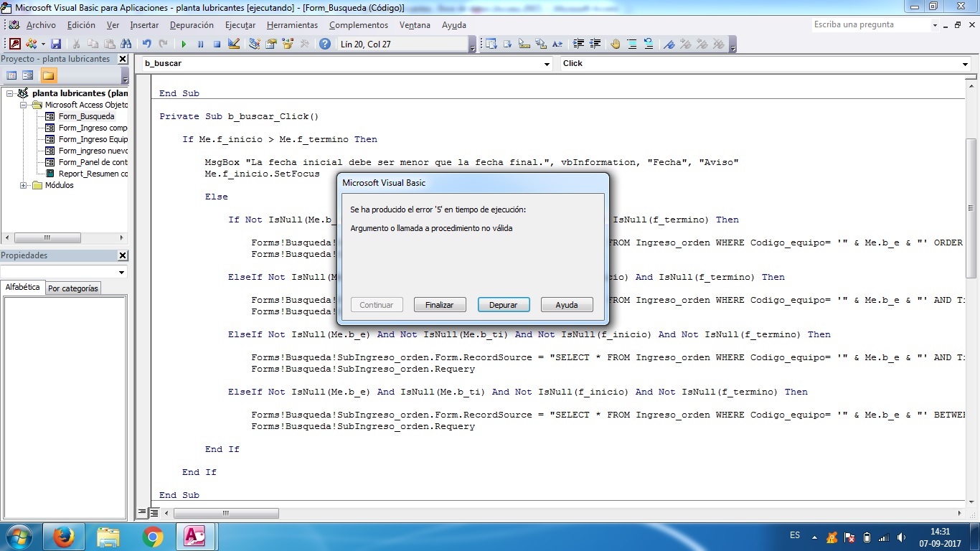The image size is (980, 551).
Task: Click the Find binoculars icon
Action: pyautogui.click(x=126, y=44)
